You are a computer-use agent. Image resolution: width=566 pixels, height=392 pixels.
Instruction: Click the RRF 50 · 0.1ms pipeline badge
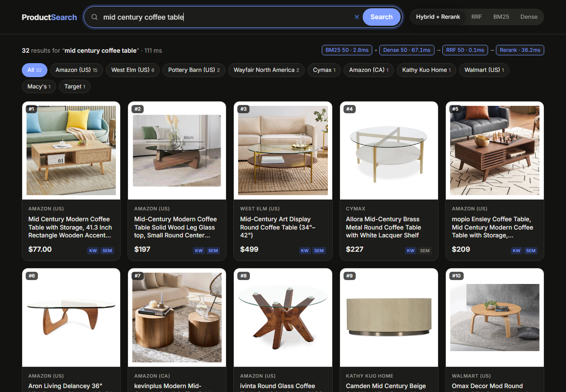[x=465, y=50]
